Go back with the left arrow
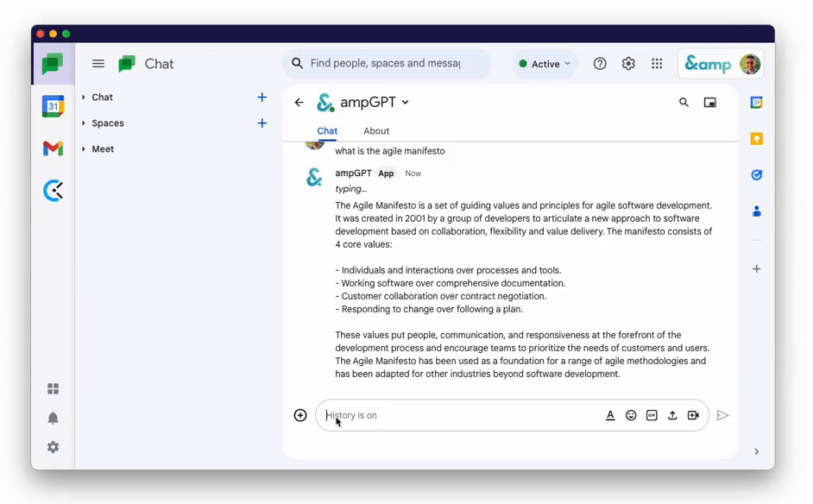Image resolution: width=813 pixels, height=504 pixels. coord(299,102)
